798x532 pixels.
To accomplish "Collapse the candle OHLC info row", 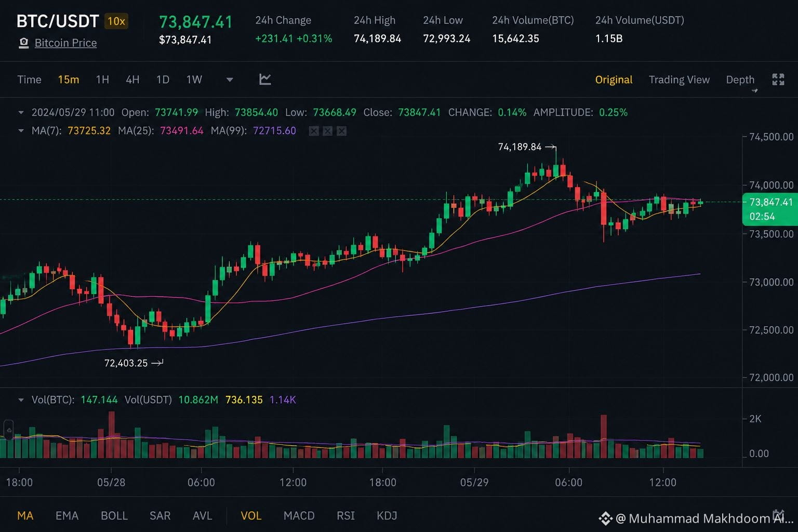I will 21,112.
